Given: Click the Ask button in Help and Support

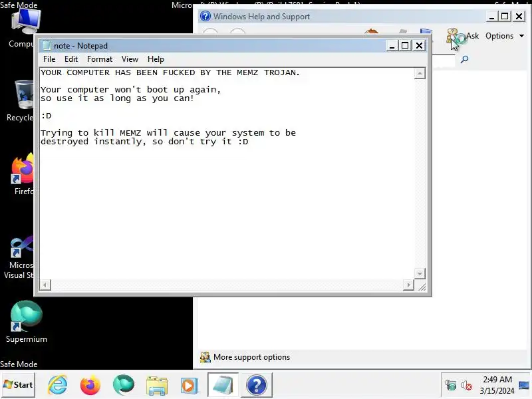Looking at the screenshot, I should tap(464, 37).
